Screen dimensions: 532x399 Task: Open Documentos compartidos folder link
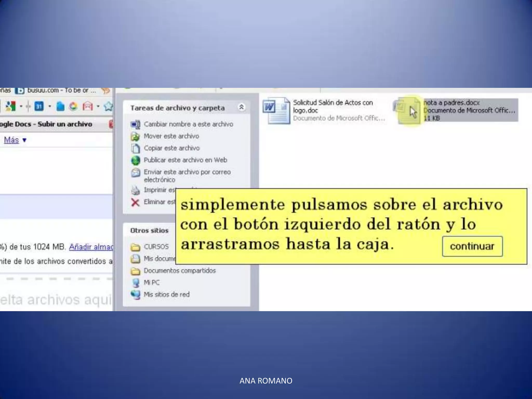179,271
